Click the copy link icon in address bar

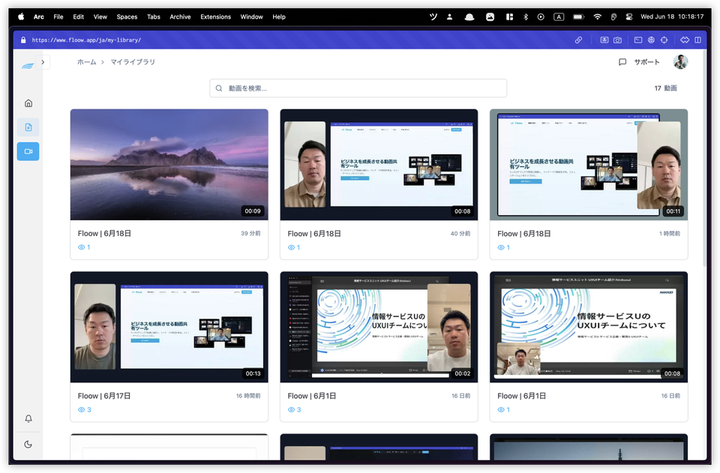pos(578,40)
